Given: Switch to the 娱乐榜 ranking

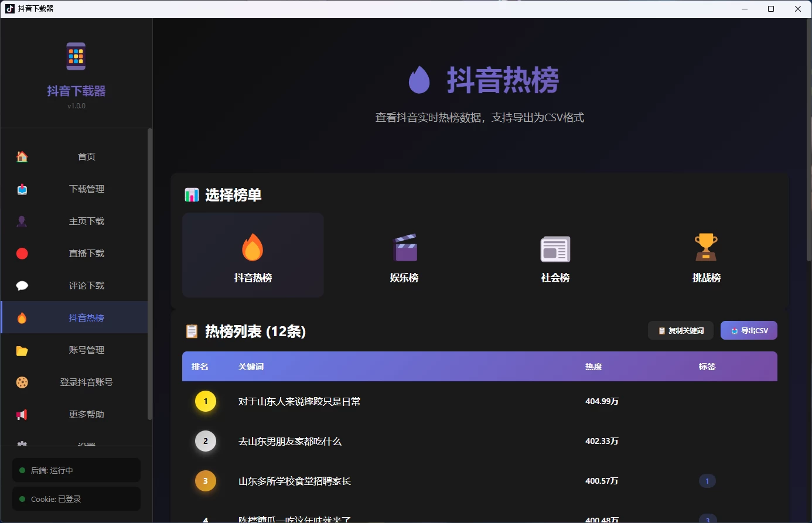Looking at the screenshot, I should pyautogui.click(x=404, y=255).
